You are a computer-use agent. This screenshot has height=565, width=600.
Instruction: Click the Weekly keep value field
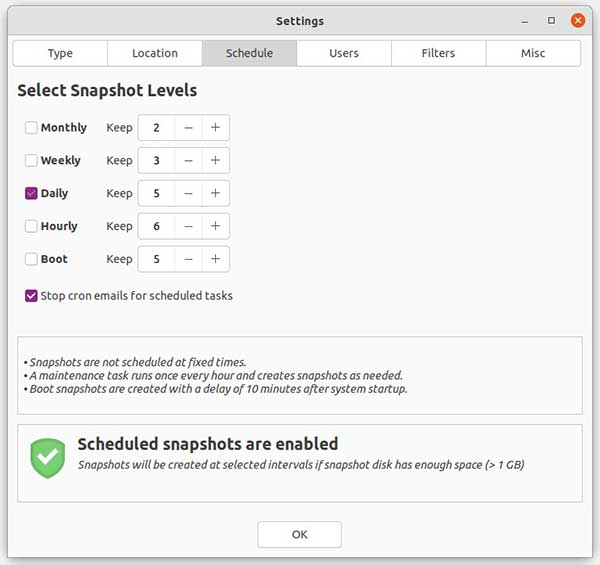(157, 160)
